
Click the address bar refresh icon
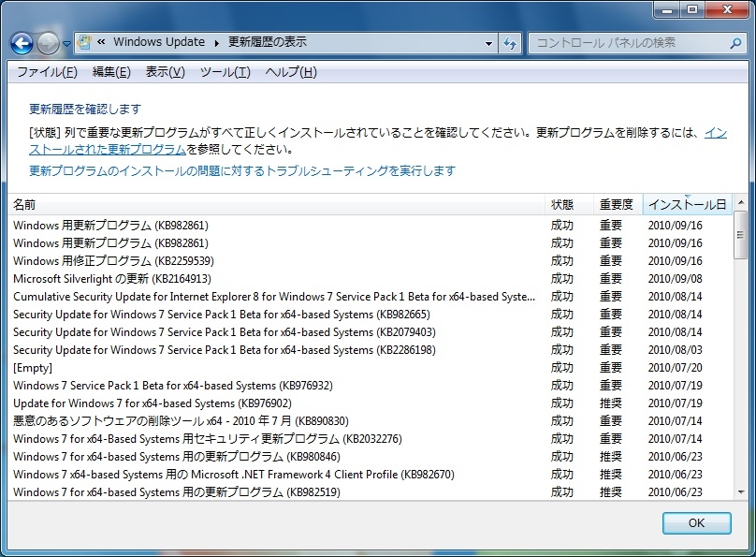tap(510, 43)
